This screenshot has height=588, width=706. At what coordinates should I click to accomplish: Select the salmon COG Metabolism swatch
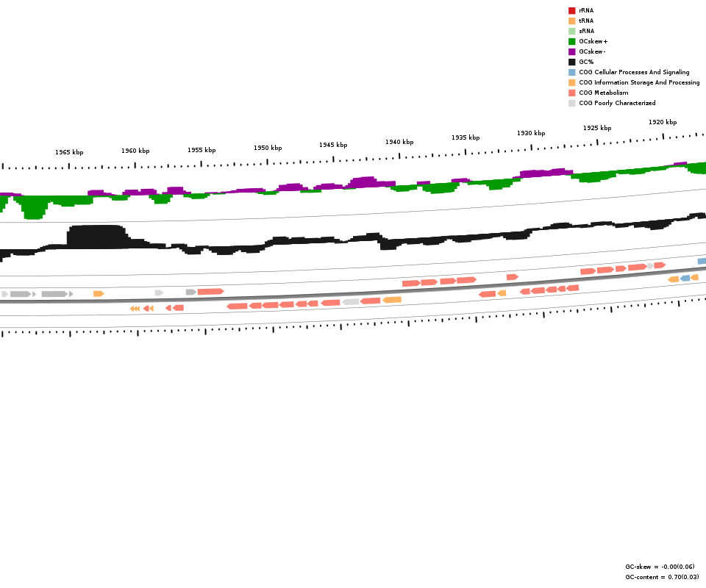click(x=572, y=93)
